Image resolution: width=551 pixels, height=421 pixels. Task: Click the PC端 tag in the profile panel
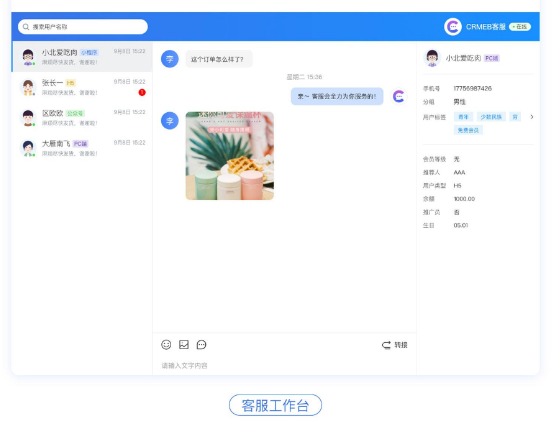492,58
